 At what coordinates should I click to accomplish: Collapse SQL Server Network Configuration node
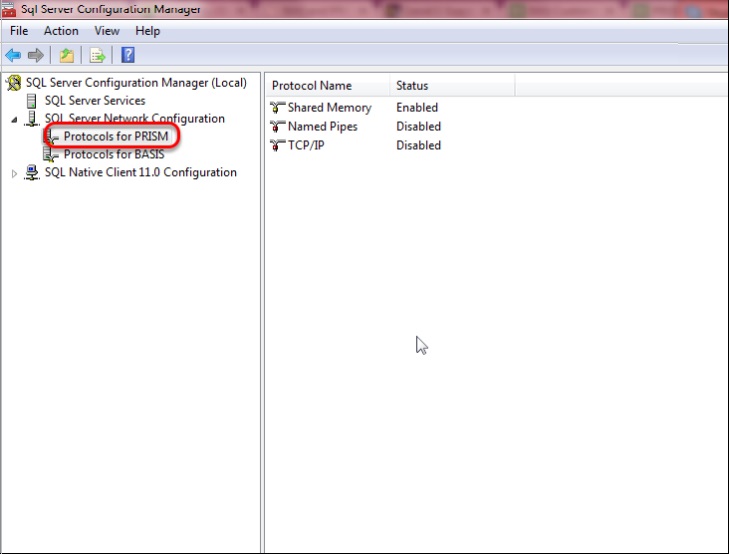(14, 120)
